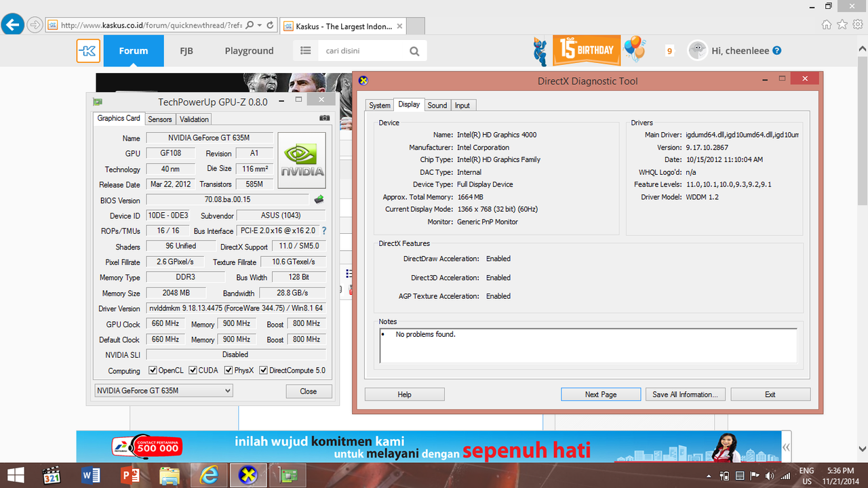The height and width of the screenshot is (488, 868).
Task: Toggle the PhysX checkbox in GPU-Z
Action: 229,371
